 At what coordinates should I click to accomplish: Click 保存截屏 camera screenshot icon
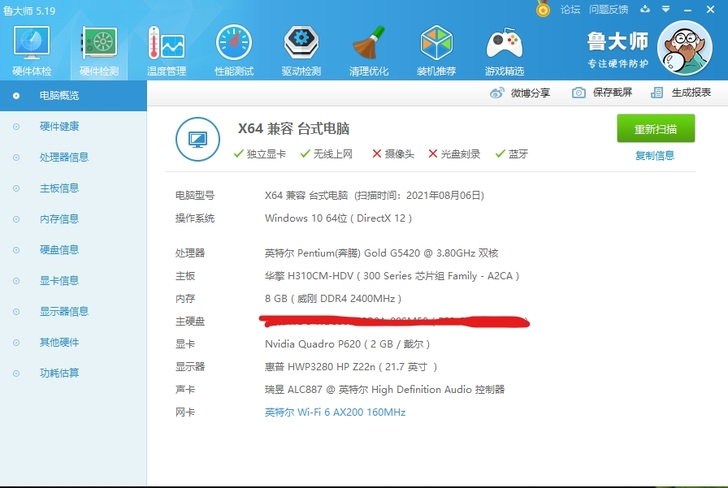coord(578,93)
